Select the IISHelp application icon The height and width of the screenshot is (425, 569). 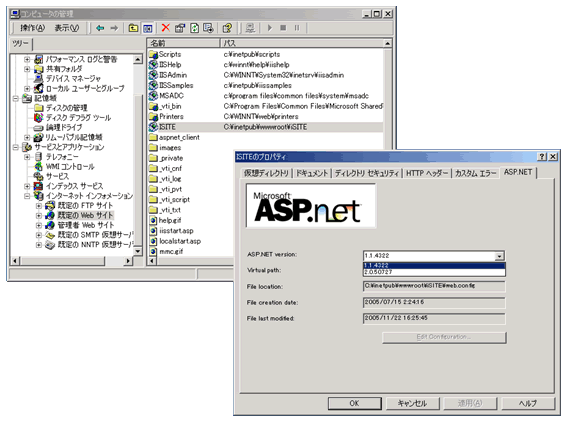point(153,65)
